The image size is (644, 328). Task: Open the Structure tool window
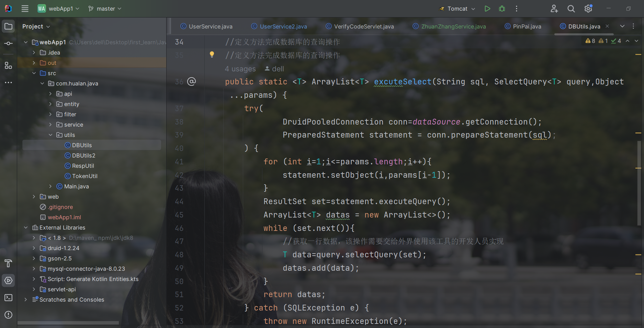tap(9, 65)
